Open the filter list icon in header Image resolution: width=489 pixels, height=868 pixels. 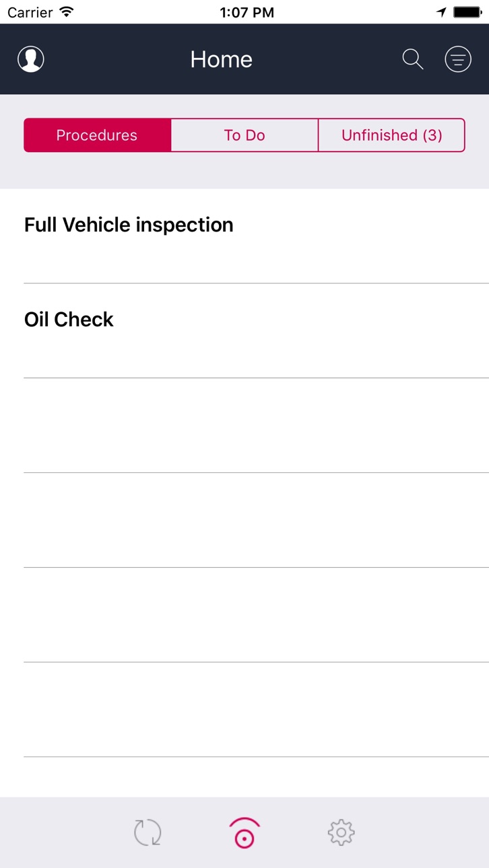(x=458, y=59)
